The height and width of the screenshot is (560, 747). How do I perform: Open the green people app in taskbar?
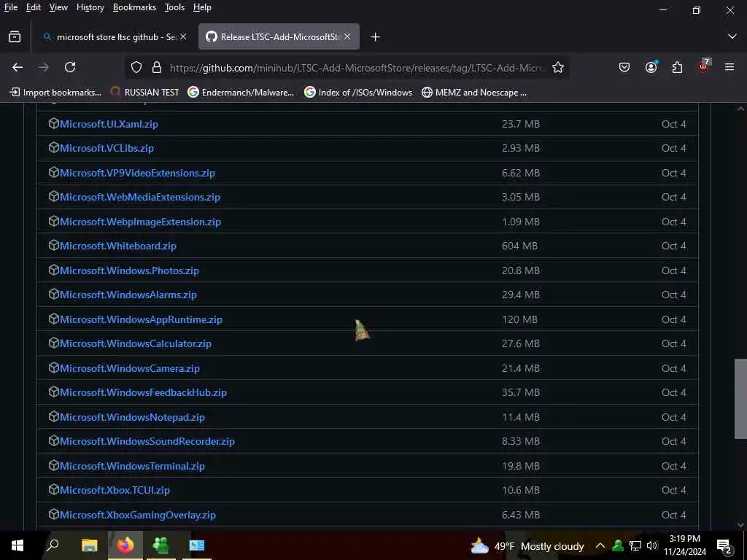160,545
